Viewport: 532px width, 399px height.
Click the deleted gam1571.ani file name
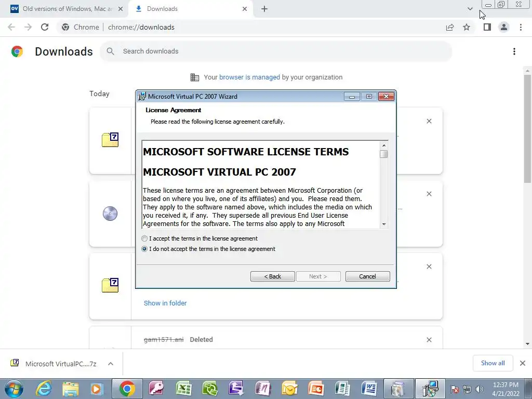point(164,339)
